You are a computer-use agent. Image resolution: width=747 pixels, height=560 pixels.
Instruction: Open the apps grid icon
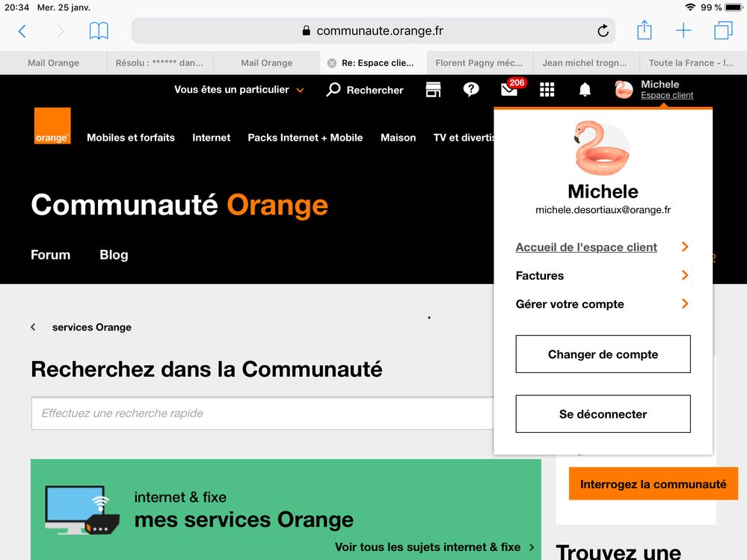[x=547, y=90]
